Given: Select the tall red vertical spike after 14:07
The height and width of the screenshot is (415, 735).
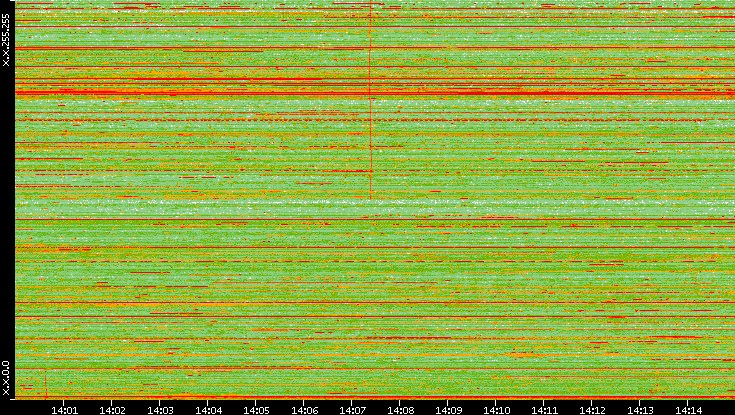Looking at the screenshot, I should (370, 101).
